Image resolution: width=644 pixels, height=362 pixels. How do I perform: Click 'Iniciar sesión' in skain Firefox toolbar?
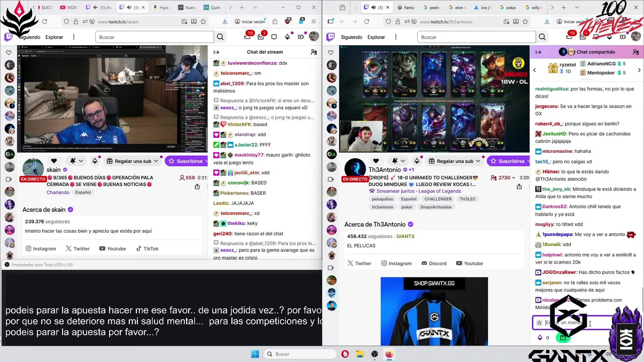tap(250, 22)
